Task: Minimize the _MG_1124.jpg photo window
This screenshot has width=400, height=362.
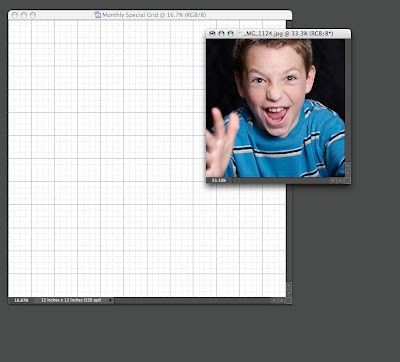Action: click(221, 34)
